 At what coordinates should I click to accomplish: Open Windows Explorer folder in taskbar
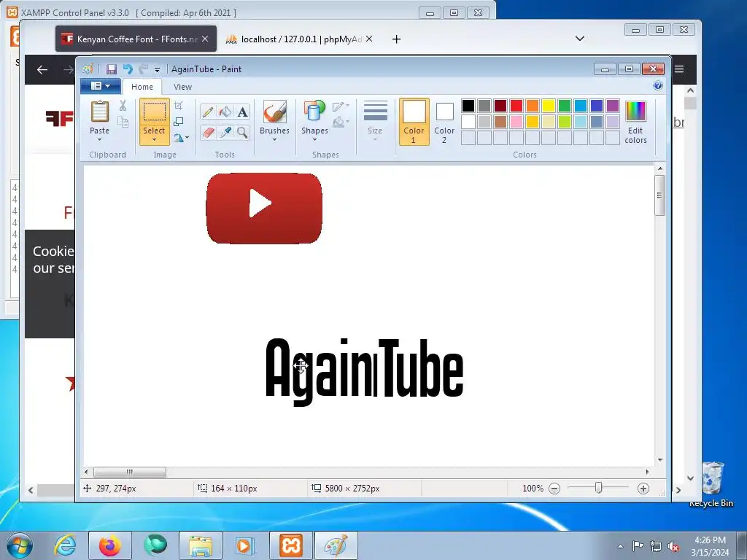(200, 545)
